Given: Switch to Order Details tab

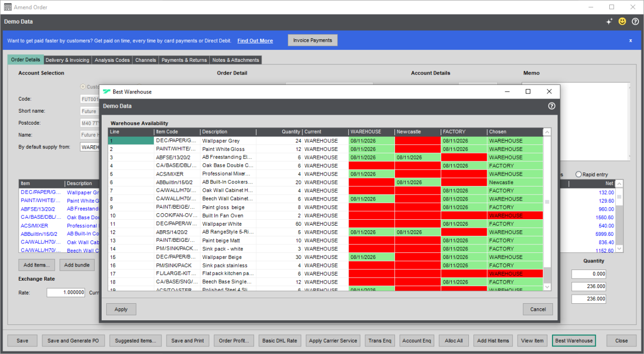Looking at the screenshot, I should pos(26,60).
